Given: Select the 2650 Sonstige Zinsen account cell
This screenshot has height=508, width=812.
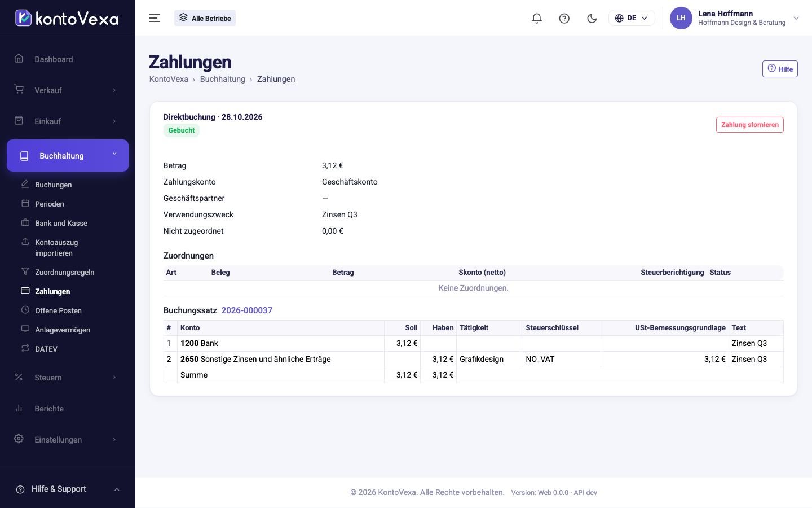Looking at the screenshot, I should click(x=281, y=359).
